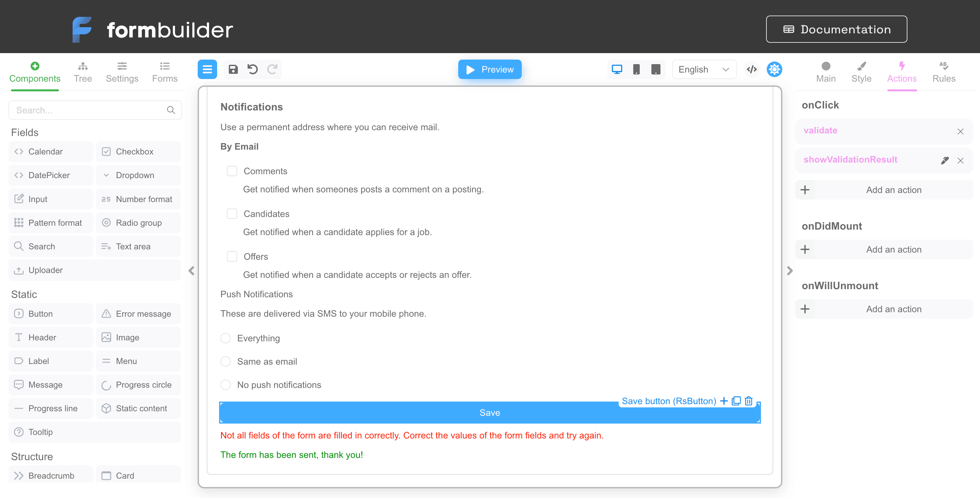Delete the Save button with trash icon
This screenshot has height=500, width=980.
click(748, 401)
